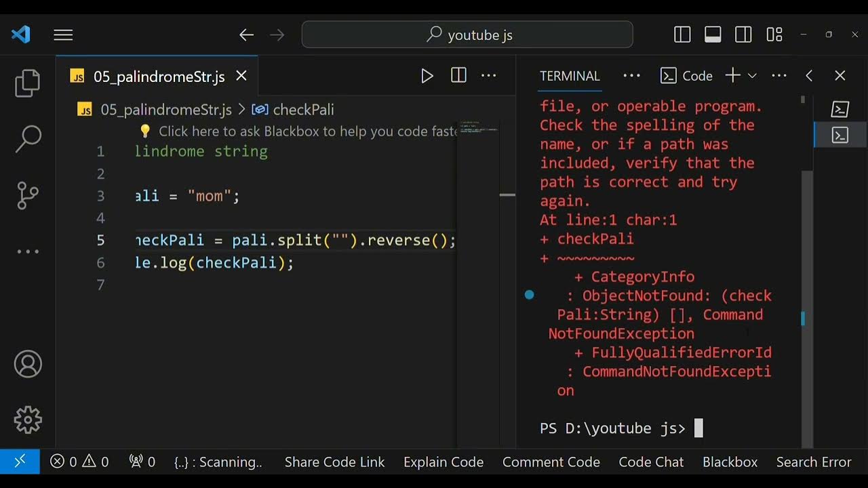
Task: Click Search Error in status bar
Action: [x=814, y=462]
